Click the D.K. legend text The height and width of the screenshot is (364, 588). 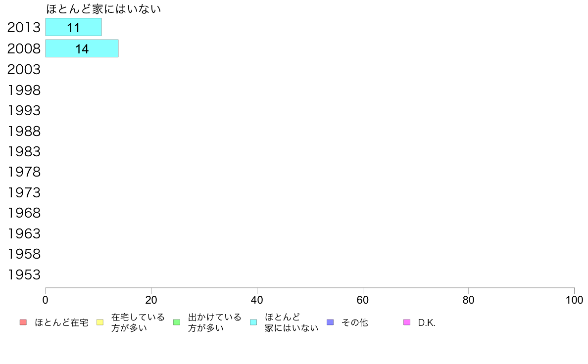[x=427, y=323]
